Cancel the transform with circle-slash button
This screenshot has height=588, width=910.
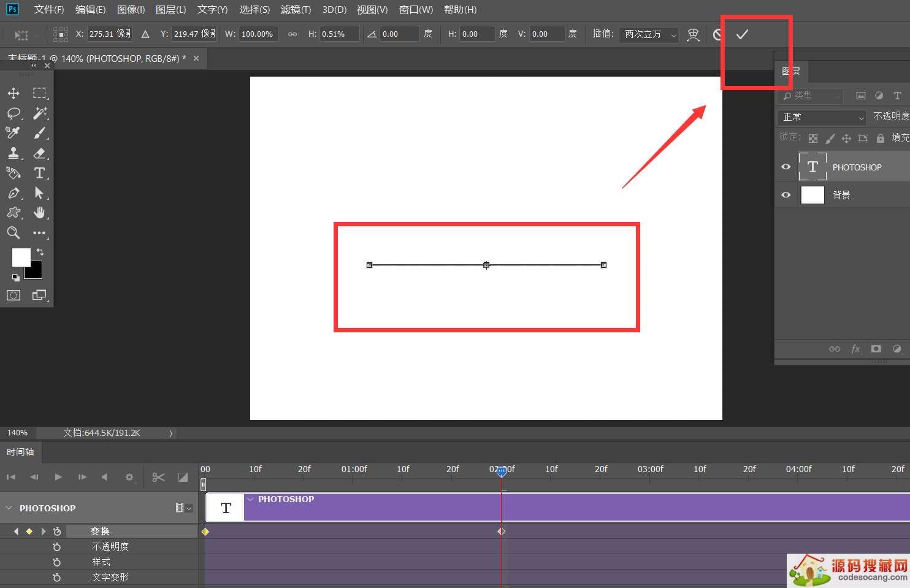[717, 34]
